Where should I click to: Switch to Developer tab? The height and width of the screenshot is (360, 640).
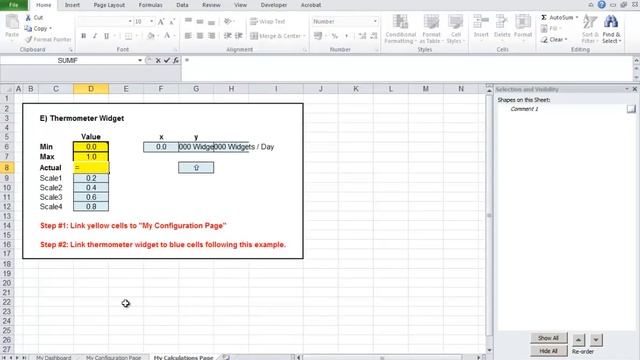(x=273, y=5)
